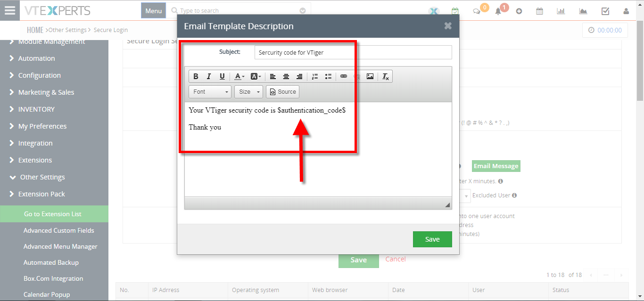Click Other Settings in the breadcrumb

point(67,30)
